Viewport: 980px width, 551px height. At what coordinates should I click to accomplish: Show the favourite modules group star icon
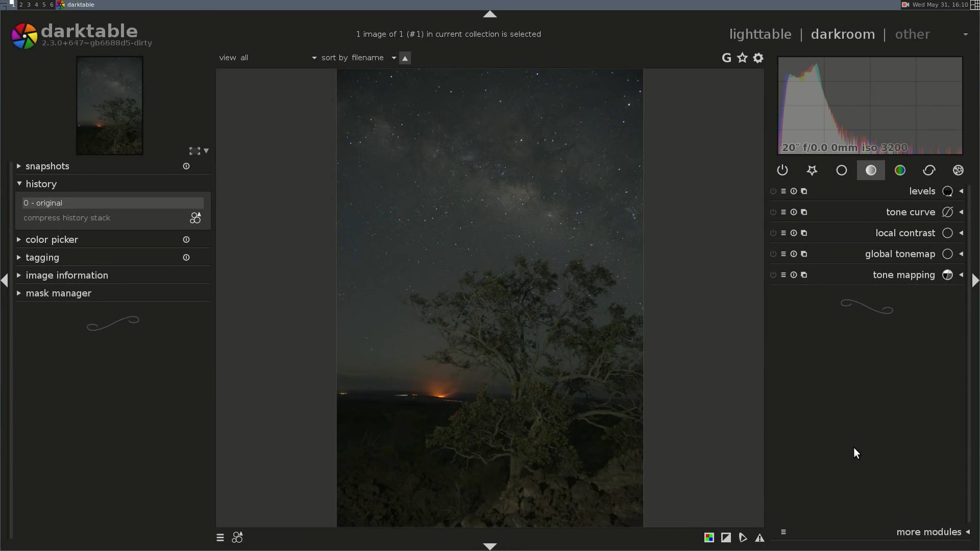click(812, 170)
